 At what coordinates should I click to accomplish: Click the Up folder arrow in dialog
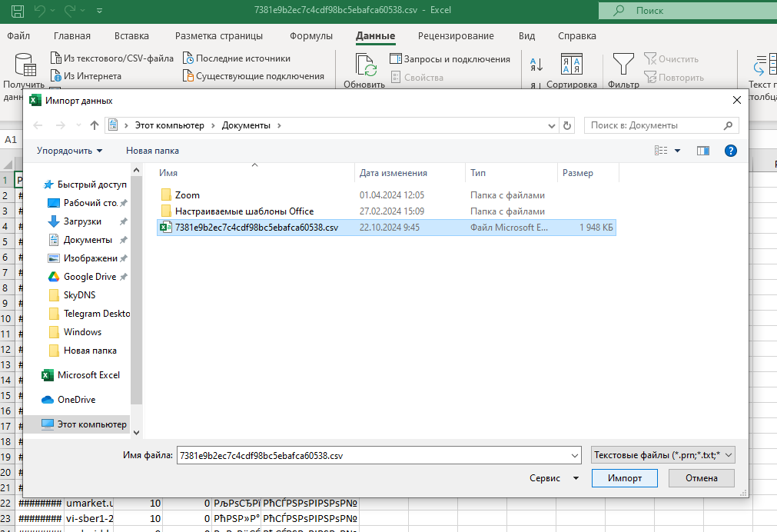click(x=95, y=125)
